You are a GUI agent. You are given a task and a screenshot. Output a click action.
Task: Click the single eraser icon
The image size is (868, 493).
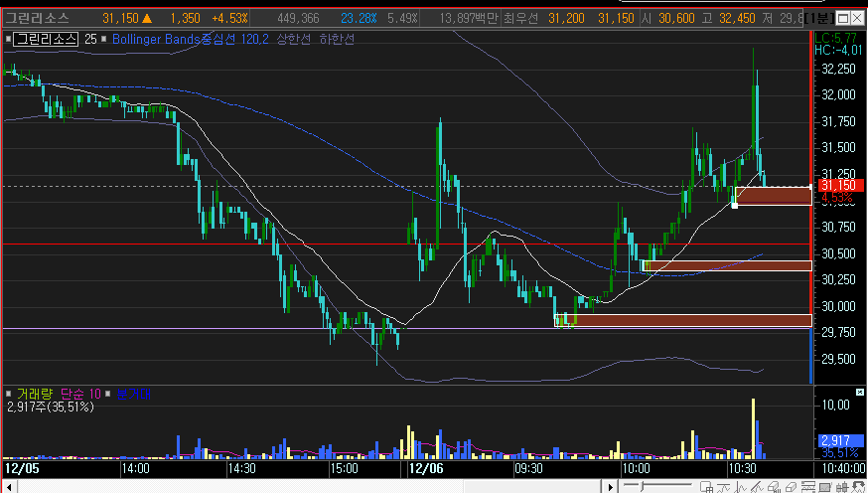point(792,487)
